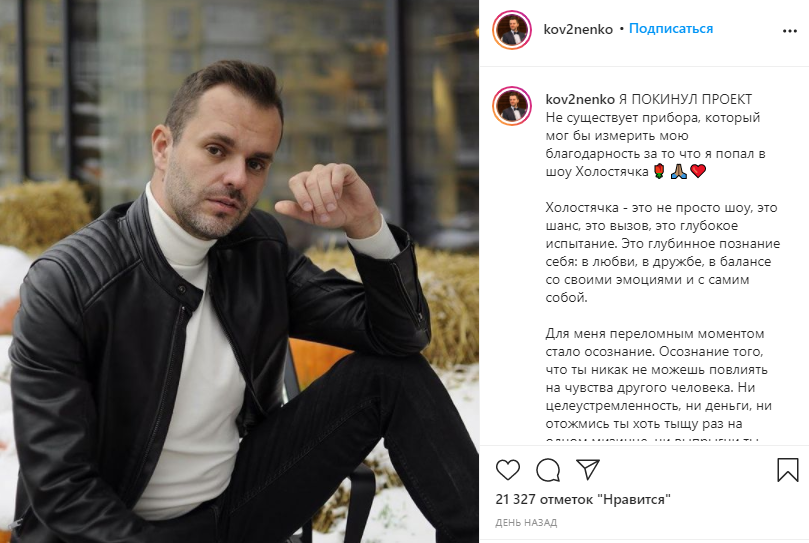Save post with the bookmark icon
The height and width of the screenshot is (543, 809).
(x=787, y=470)
